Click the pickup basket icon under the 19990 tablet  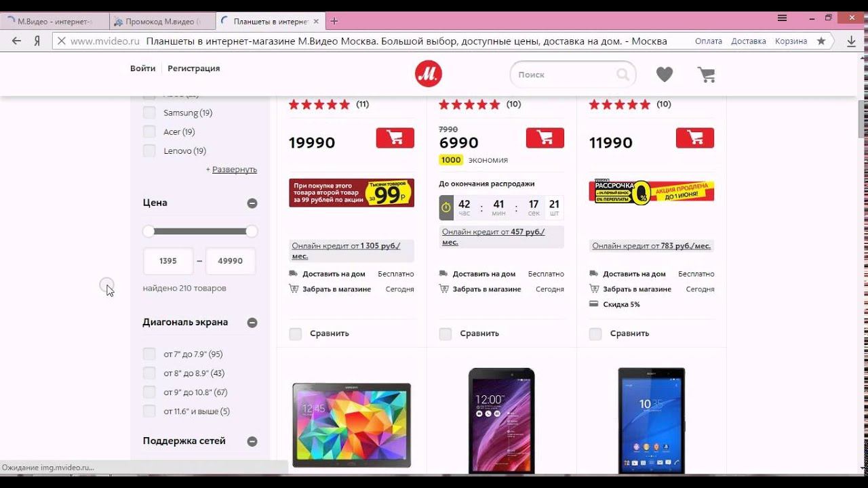(x=294, y=289)
